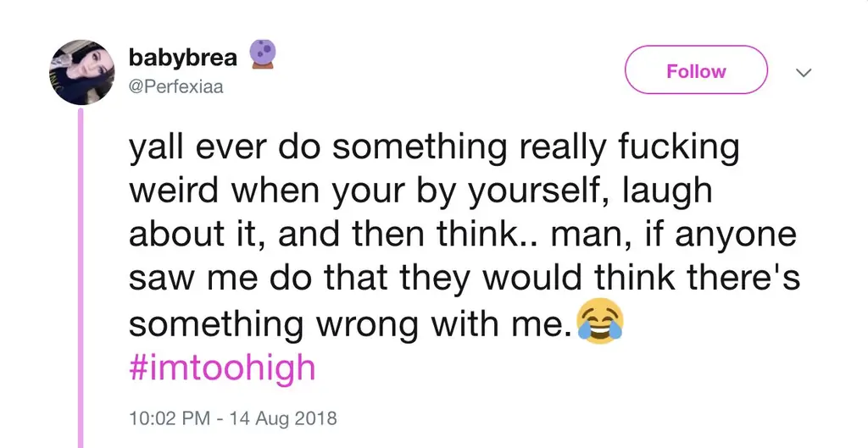Image resolution: width=868 pixels, height=448 pixels.
Task: Click the word 'laugh' in tweet
Action: [668, 192]
